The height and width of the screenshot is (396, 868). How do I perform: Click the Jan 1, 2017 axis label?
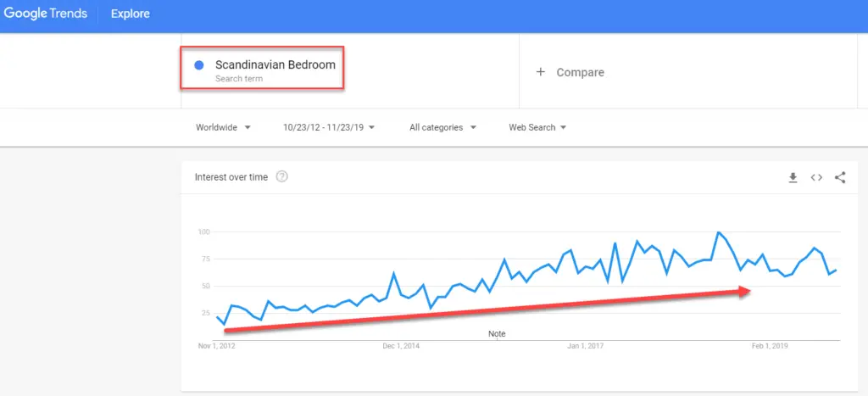(x=585, y=347)
